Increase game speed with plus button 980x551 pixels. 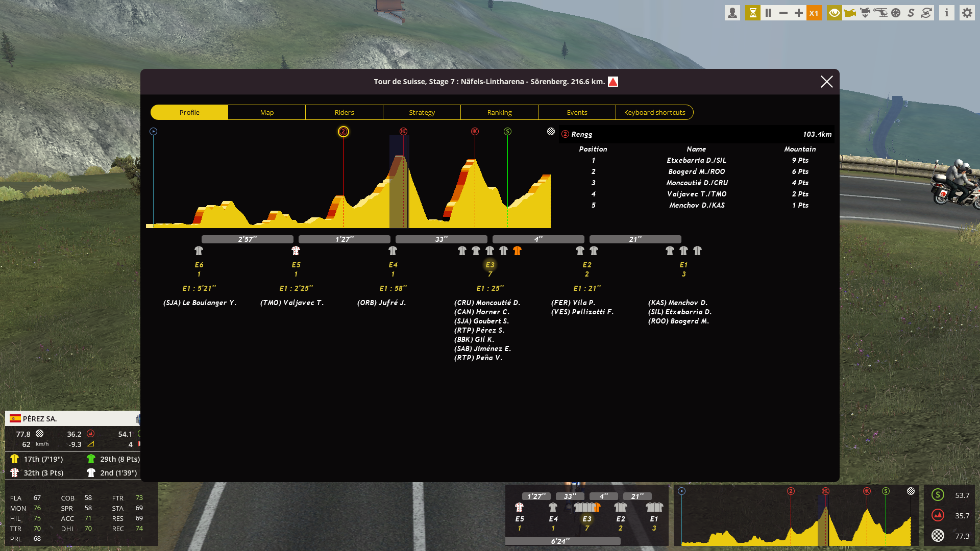pyautogui.click(x=798, y=13)
